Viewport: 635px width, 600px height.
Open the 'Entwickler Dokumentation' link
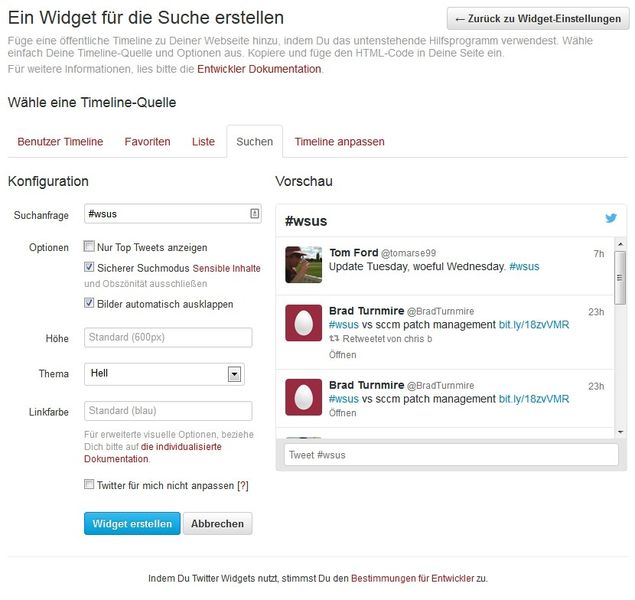259,69
